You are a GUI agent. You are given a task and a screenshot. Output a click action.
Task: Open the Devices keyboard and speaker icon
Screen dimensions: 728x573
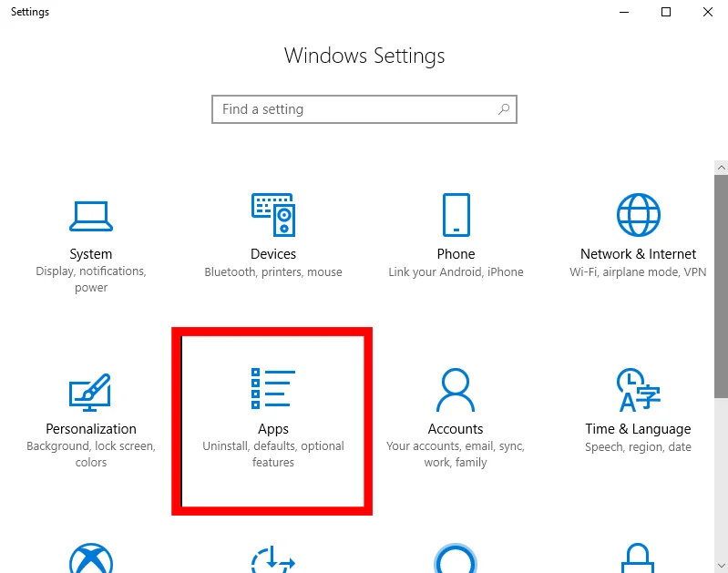pos(273,214)
